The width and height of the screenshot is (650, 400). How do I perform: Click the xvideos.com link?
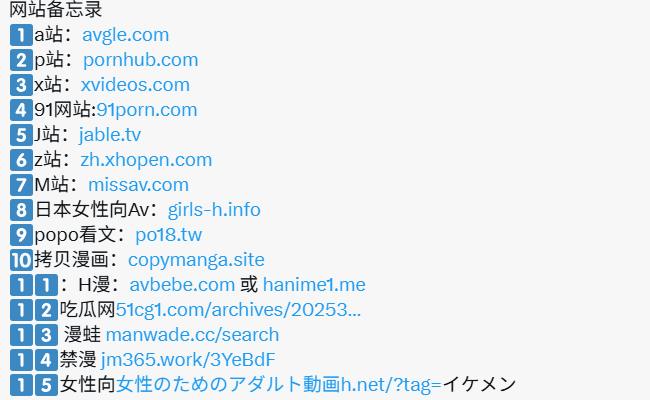(135, 85)
